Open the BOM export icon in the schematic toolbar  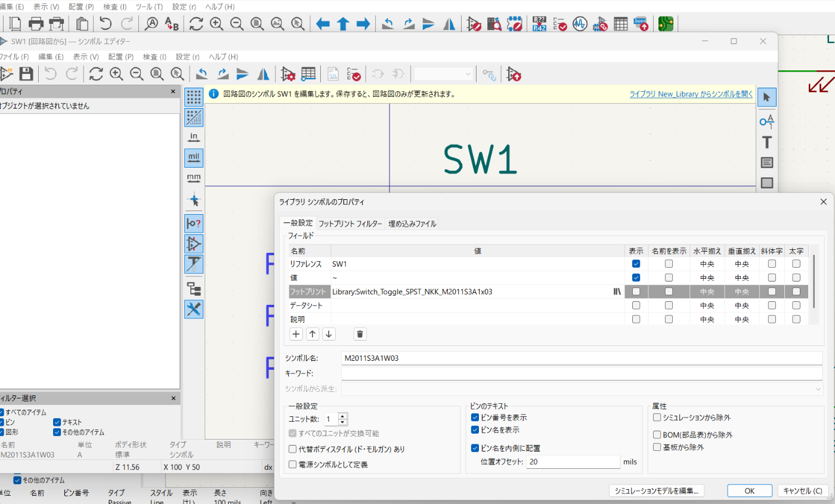pyautogui.click(x=641, y=24)
